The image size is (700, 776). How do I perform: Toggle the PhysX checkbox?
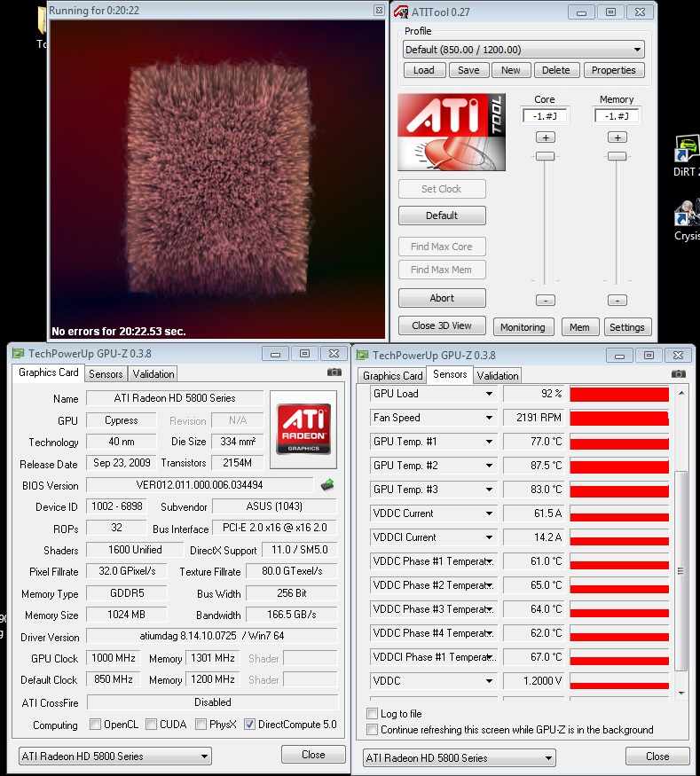point(201,724)
